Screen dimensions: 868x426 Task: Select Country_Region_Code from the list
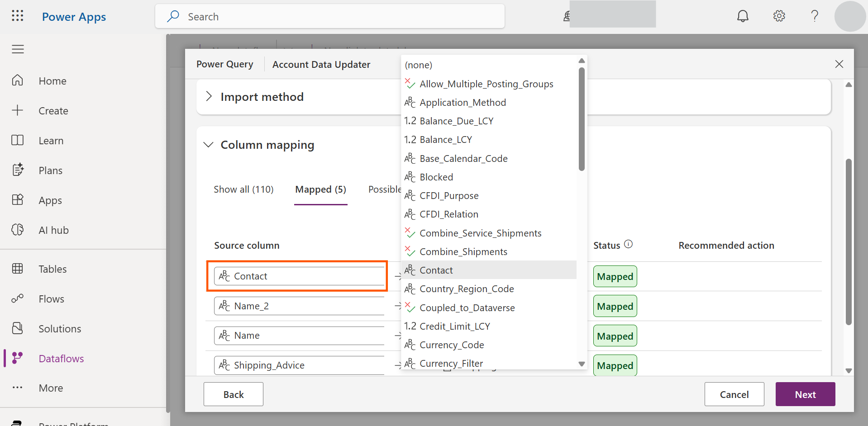[467, 289]
